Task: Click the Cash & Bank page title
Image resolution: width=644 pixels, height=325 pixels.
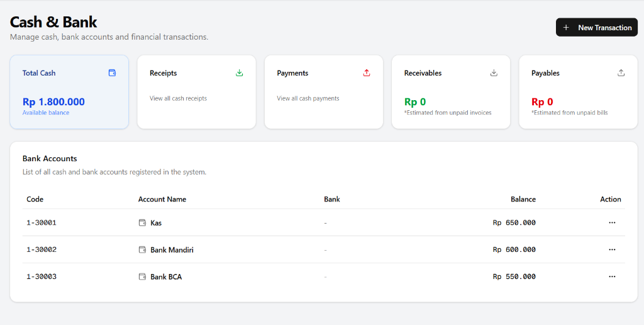Action: (x=53, y=22)
